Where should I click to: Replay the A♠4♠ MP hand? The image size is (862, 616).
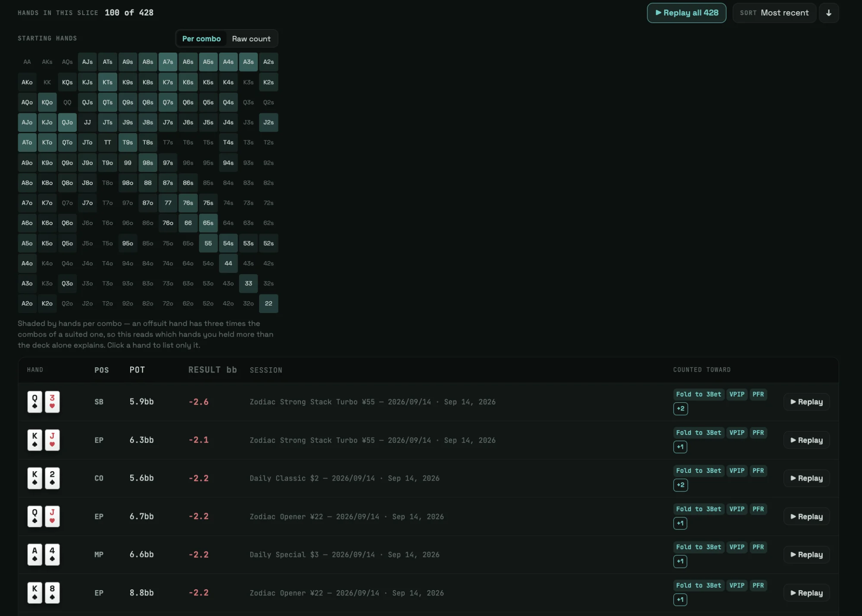pyautogui.click(x=806, y=554)
